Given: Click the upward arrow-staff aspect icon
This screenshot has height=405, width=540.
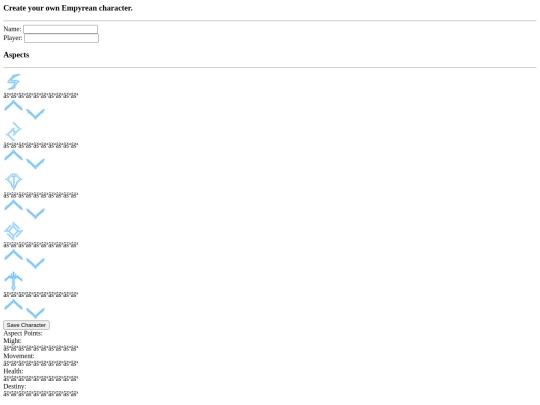Looking at the screenshot, I should (x=13, y=281).
